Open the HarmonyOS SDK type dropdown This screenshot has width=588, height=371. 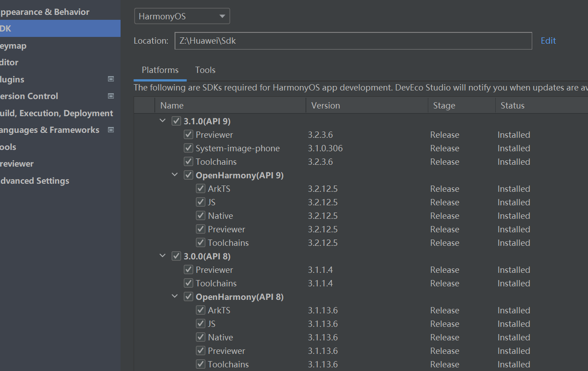tap(182, 16)
